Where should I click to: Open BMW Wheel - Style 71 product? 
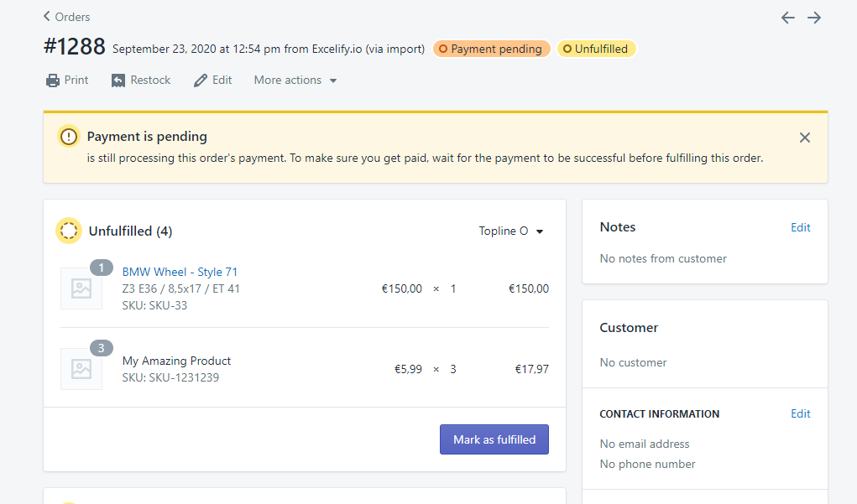click(x=180, y=271)
